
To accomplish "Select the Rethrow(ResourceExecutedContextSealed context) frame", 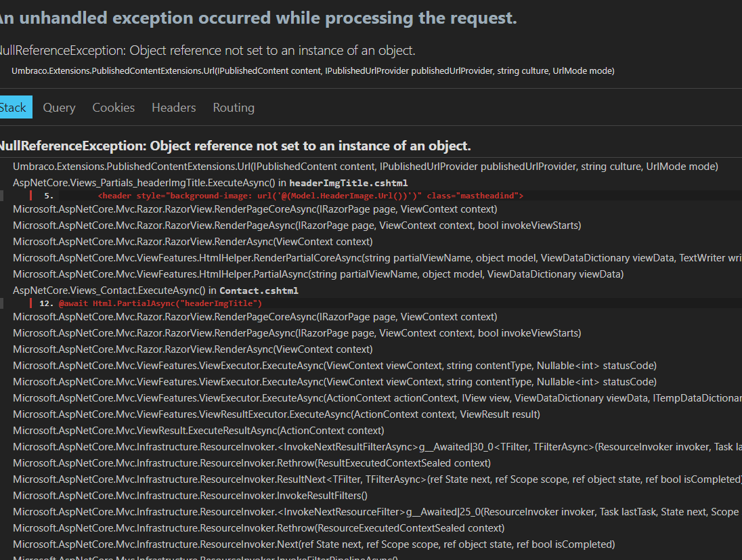I will (259, 528).
